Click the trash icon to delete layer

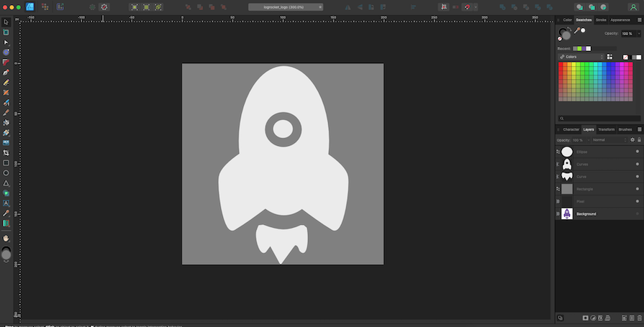[638, 318]
